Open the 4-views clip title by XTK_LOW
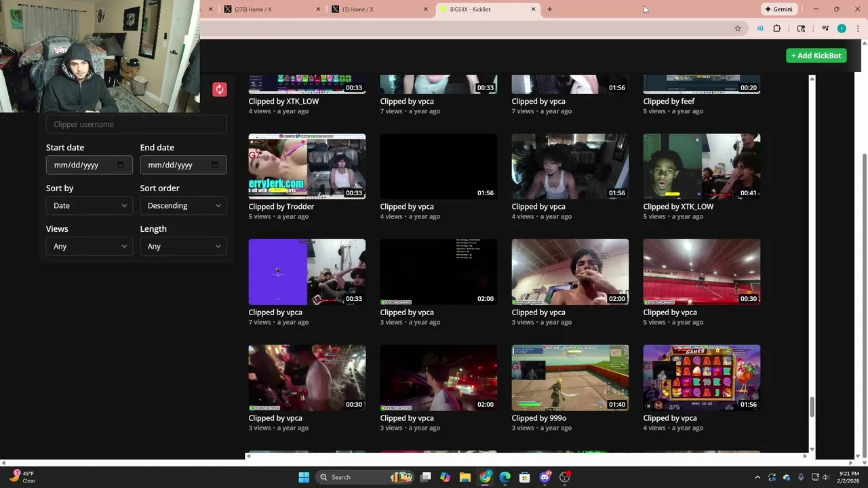Viewport: 868px width, 488px height. pyautogui.click(x=283, y=101)
